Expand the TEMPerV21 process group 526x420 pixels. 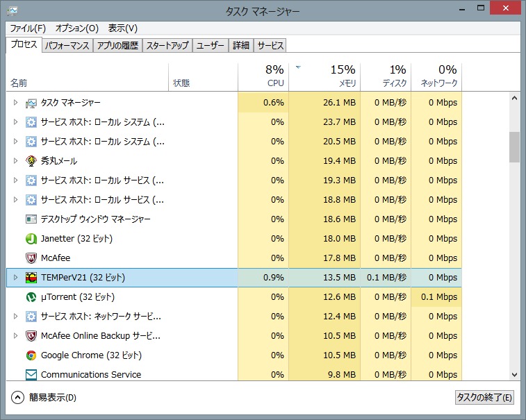tap(16, 278)
